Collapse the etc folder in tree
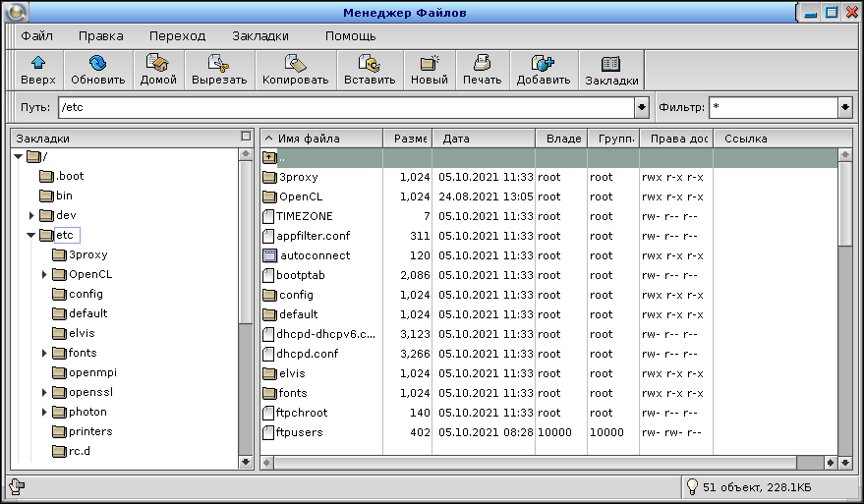 tap(32, 235)
